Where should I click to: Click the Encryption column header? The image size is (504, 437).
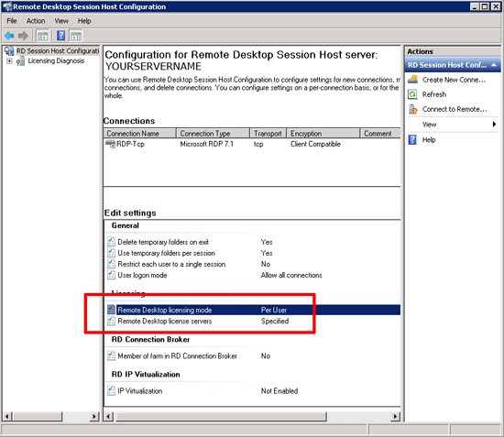point(323,134)
